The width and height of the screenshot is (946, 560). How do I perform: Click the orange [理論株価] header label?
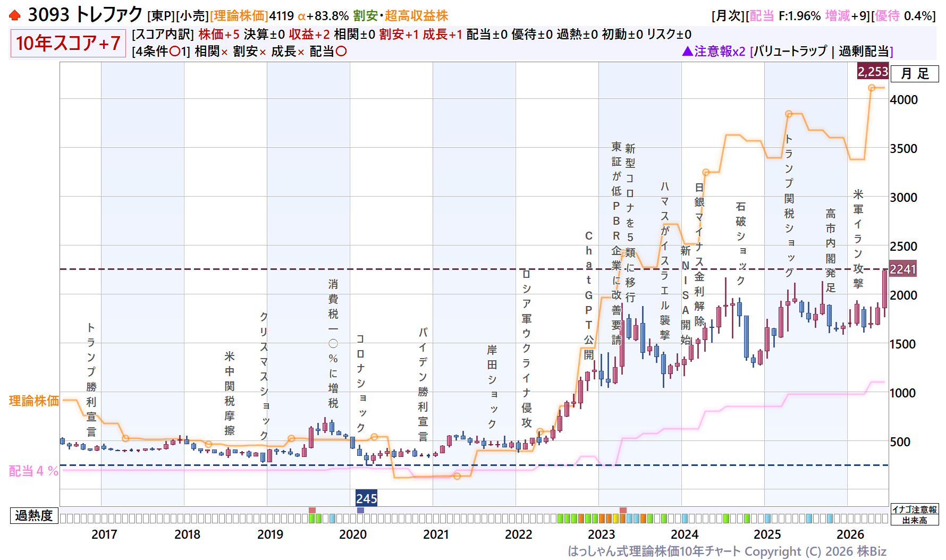pos(239,16)
